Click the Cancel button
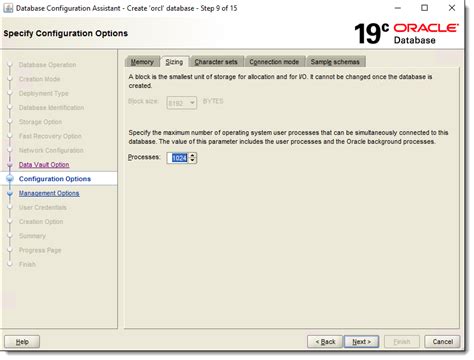Image resolution: width=474 pixels, height=360 pixels. (x=442, y=342)
